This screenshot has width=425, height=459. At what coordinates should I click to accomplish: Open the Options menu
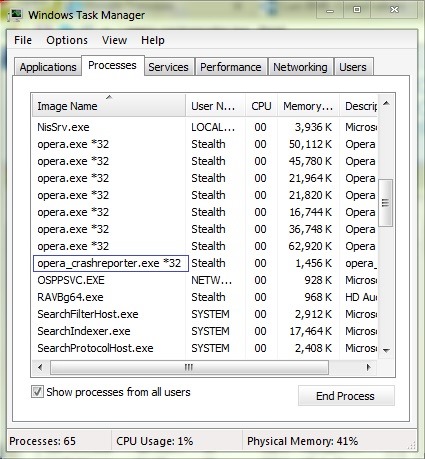tap(67, 40)
